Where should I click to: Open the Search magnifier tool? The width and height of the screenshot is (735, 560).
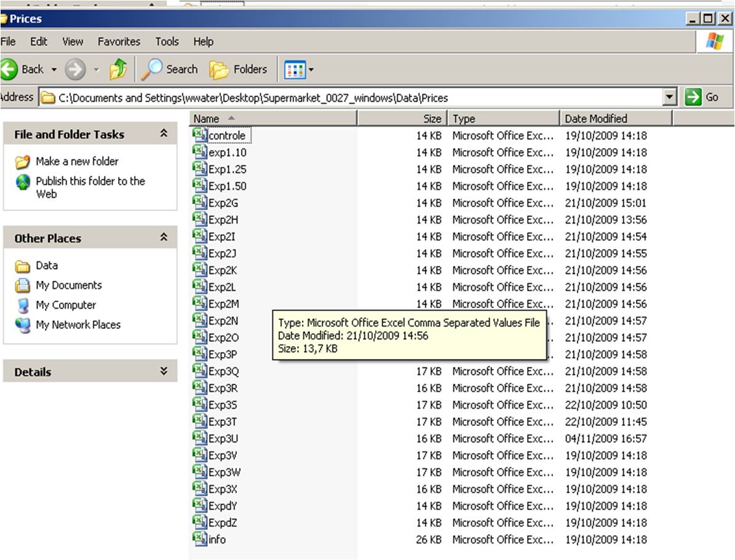(x=151, y=69)
